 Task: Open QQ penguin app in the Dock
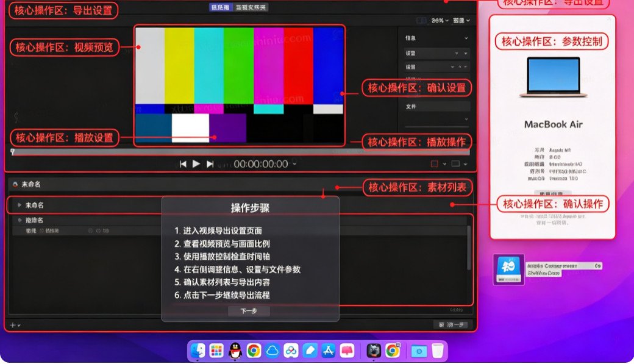pyautogui.click(x=235, y=351)
